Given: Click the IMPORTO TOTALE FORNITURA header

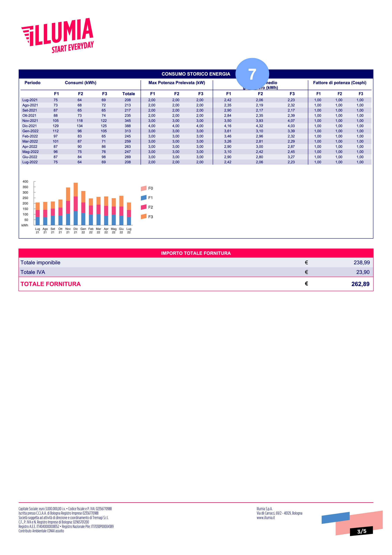Looking at the screenshot, I should [x=196, y=253].
